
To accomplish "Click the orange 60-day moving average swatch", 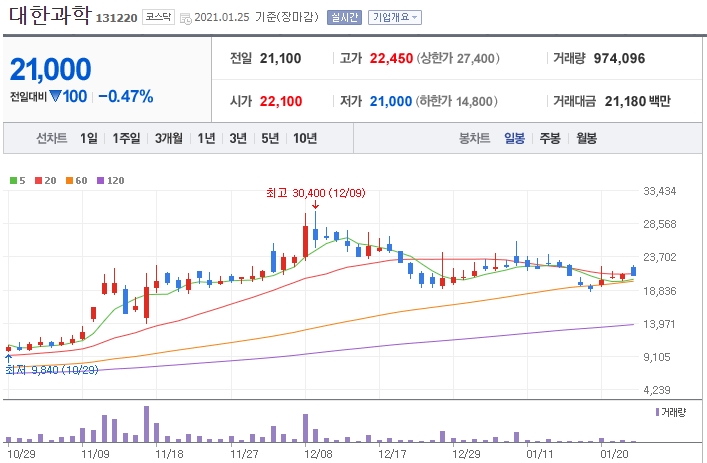I will 69,181.
